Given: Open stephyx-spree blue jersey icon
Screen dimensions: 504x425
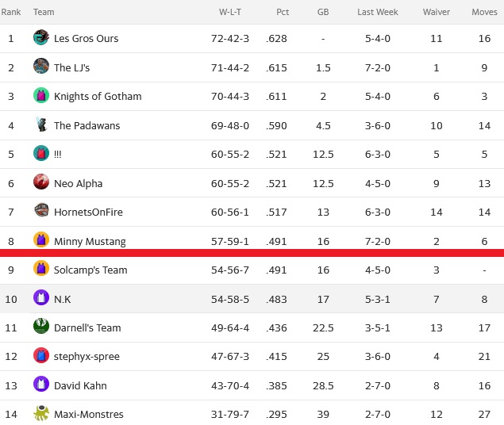Looking at the screenshot, I should coord(41,355).
